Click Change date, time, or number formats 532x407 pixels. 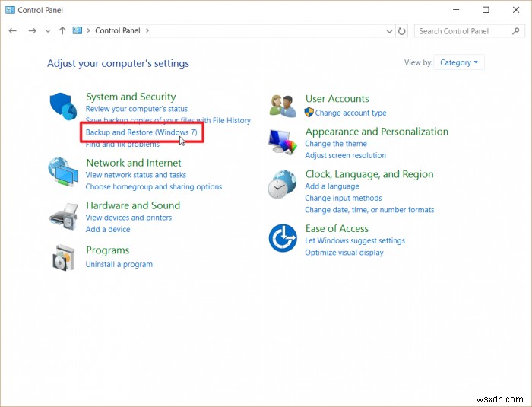(x=369, y=210)
